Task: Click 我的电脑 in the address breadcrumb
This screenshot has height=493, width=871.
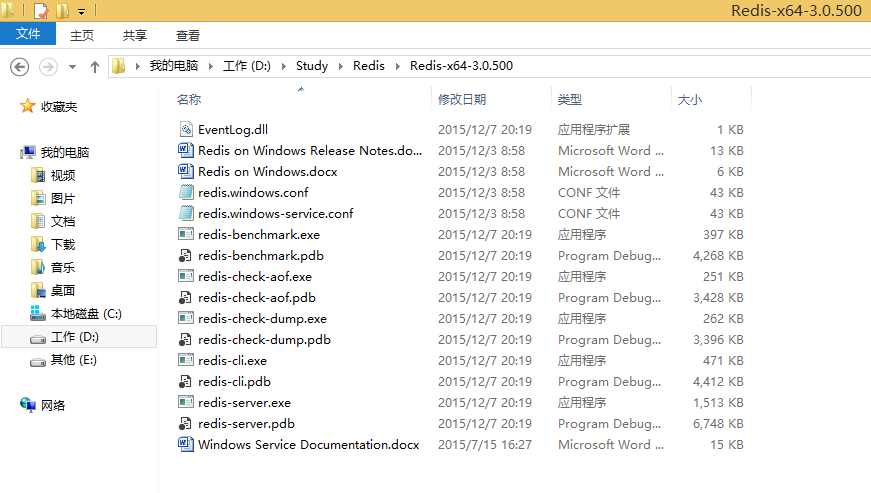Action: tap(174, 66)
